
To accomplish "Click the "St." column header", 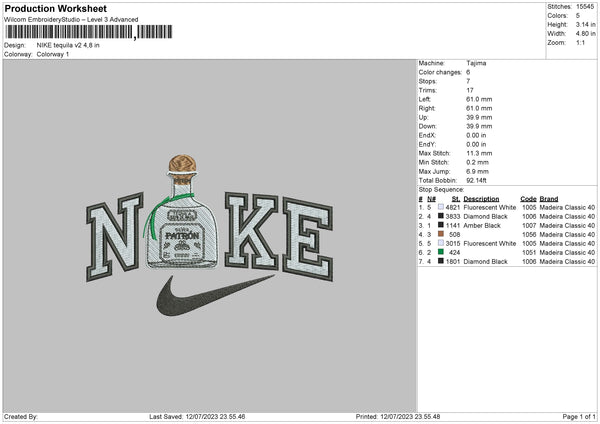I will click(x=456, y=199).
